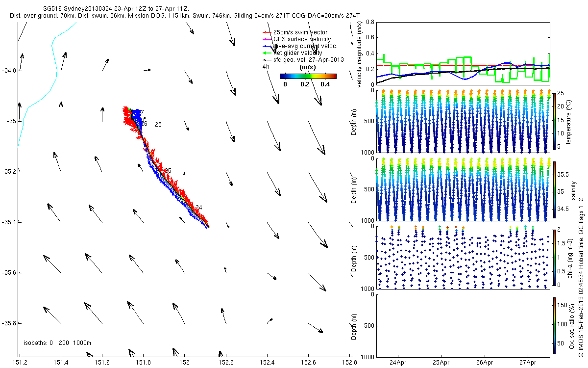This screenshot has height=368, width=588.
Task: Click the '152.8' longitude tick label
Action: coord(349,363)
